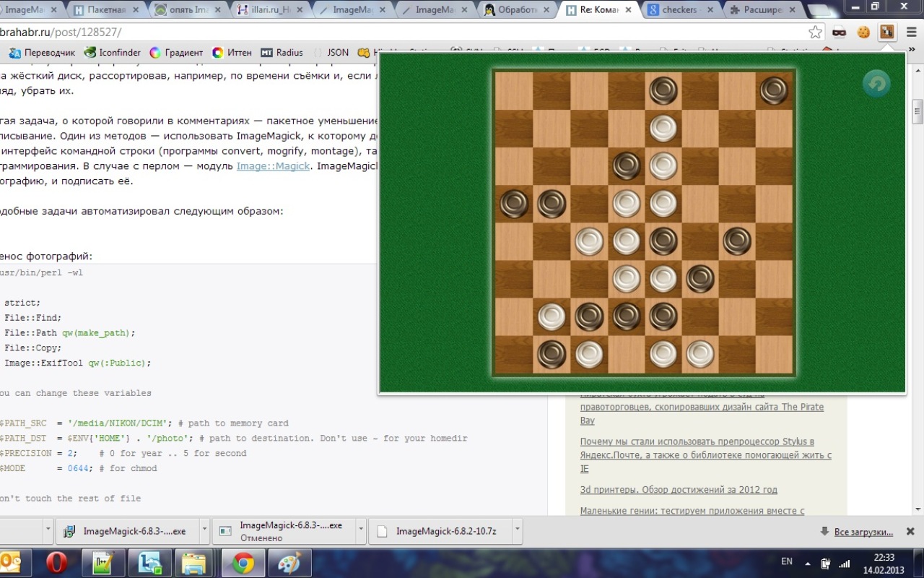Click the checkers extension icon in toolbar
The image size is (924, 578).
[x=886, y=32]
